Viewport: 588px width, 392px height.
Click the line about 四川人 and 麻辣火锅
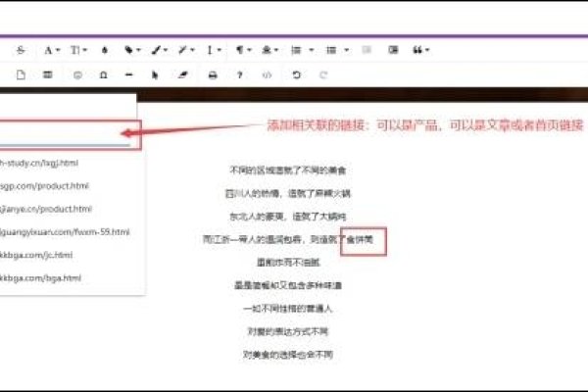click(x=287, y=194)
